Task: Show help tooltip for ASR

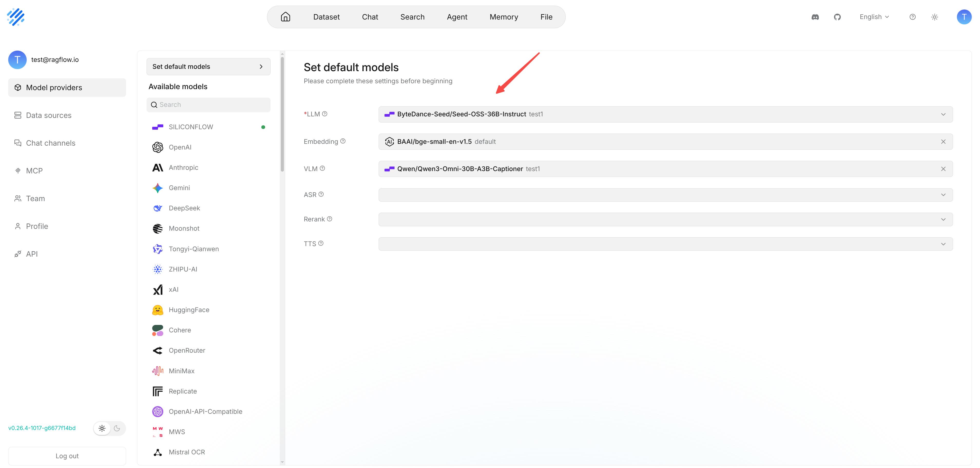Action: [321, 194]
